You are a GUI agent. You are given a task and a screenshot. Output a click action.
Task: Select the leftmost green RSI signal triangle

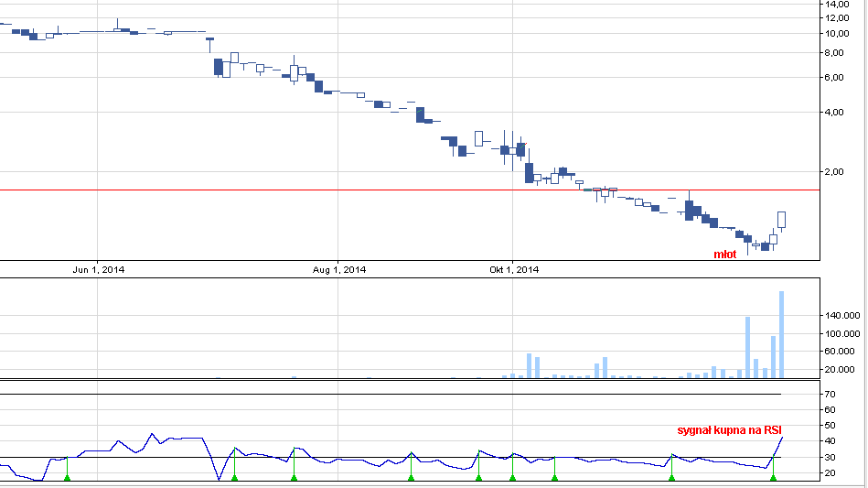(x=67, y=477)
